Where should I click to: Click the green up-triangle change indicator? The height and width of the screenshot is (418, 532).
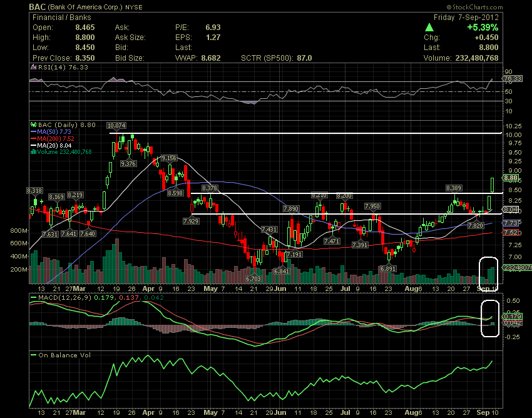pos(429,28)
